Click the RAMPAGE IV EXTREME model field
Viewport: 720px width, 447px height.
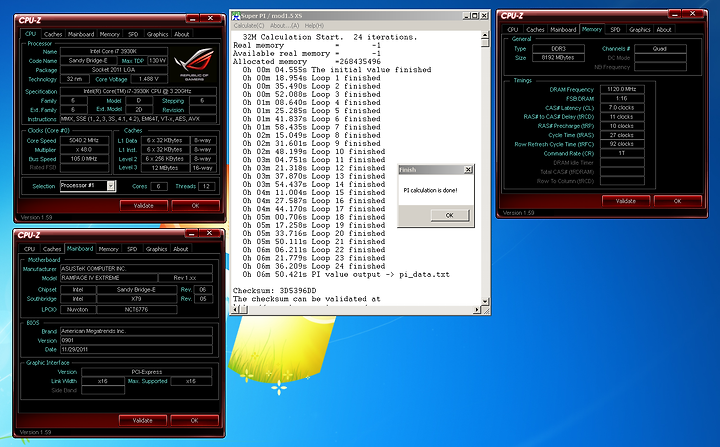click(x=108, y=277)
